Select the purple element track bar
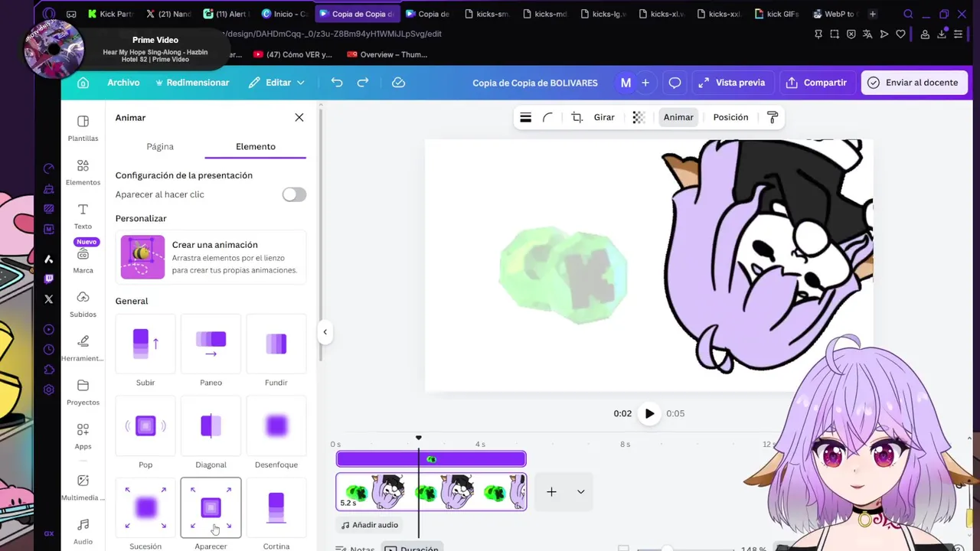980x551 pixels. (x=431, y=459)
